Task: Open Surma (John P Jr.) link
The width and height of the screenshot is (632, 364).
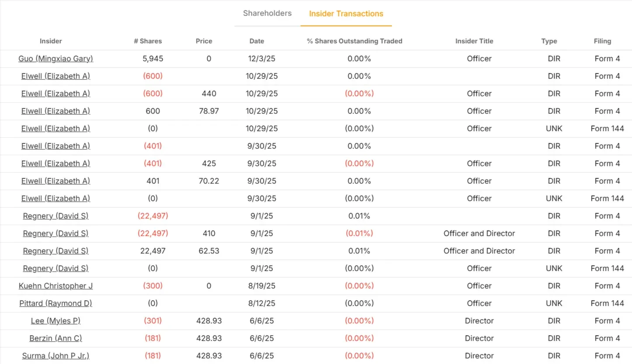Action: point(56,356)
